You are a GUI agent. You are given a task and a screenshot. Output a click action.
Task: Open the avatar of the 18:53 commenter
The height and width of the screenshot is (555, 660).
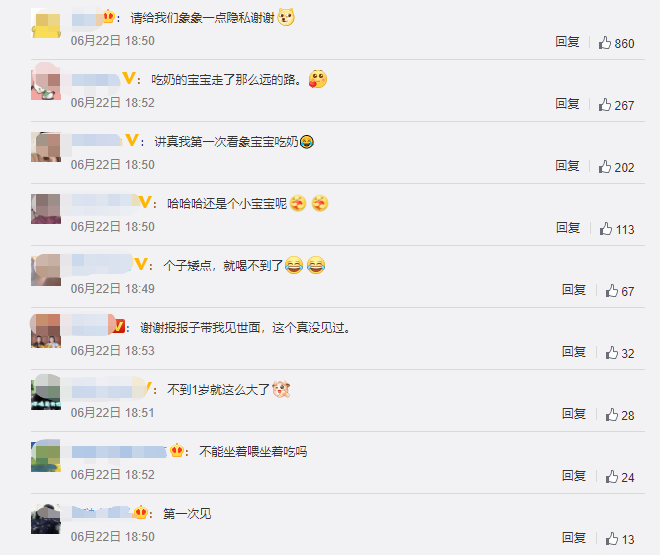[46, 331]
